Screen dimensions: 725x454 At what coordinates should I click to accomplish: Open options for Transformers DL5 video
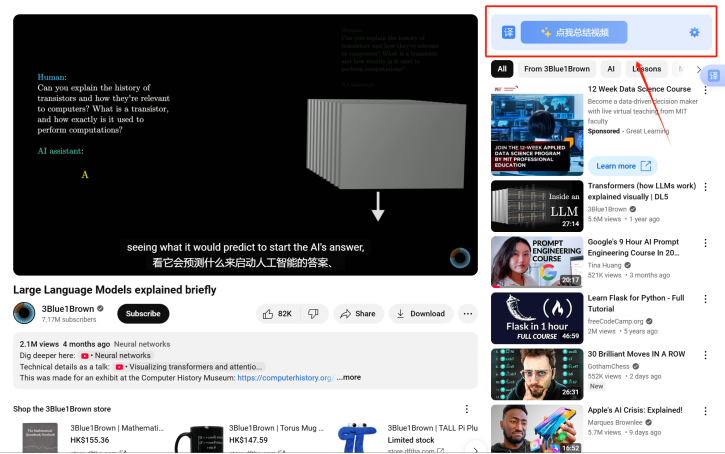[x=705, y=187]
